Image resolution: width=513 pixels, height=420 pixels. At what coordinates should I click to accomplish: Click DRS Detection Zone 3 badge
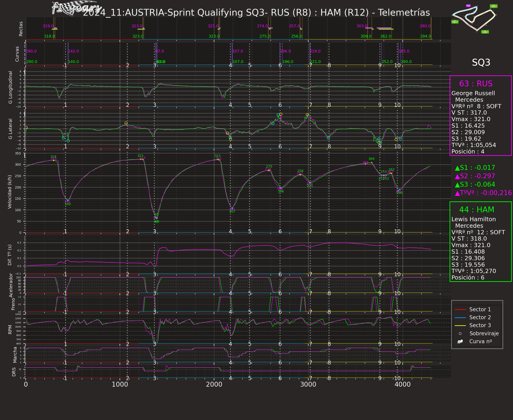[493, 6]
